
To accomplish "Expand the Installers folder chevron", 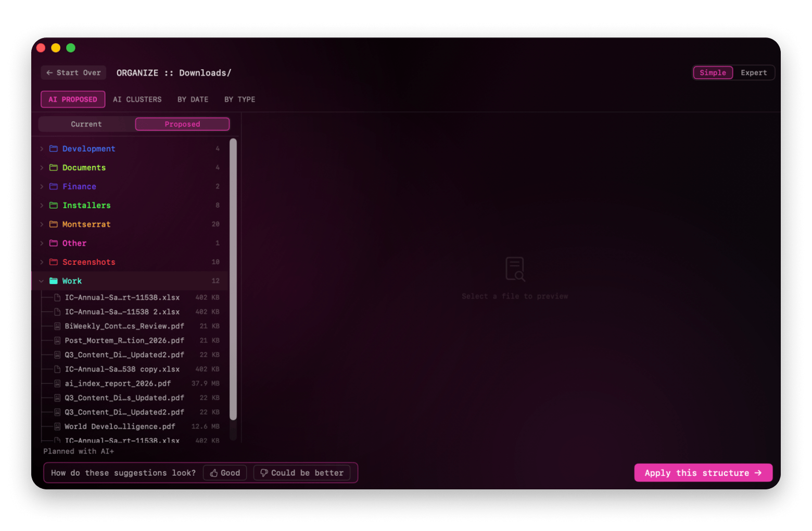I will [42, 205].
